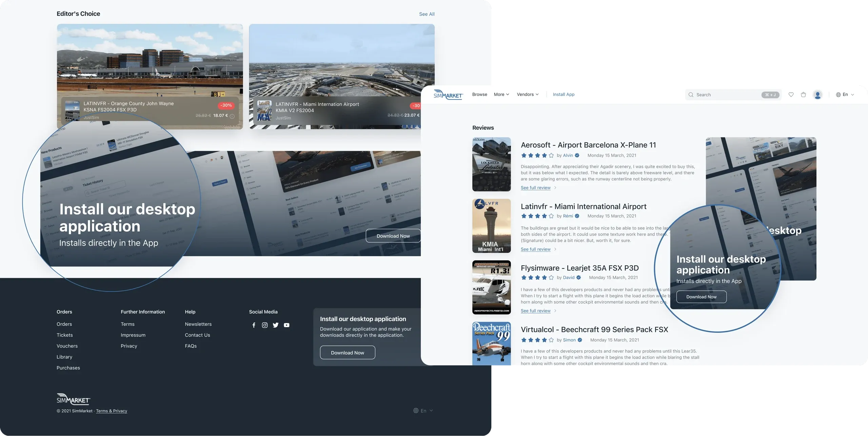Click the -30% discount badge on Orange County
This screenshot has width=868, height=436.
click(x=226, y=105)
